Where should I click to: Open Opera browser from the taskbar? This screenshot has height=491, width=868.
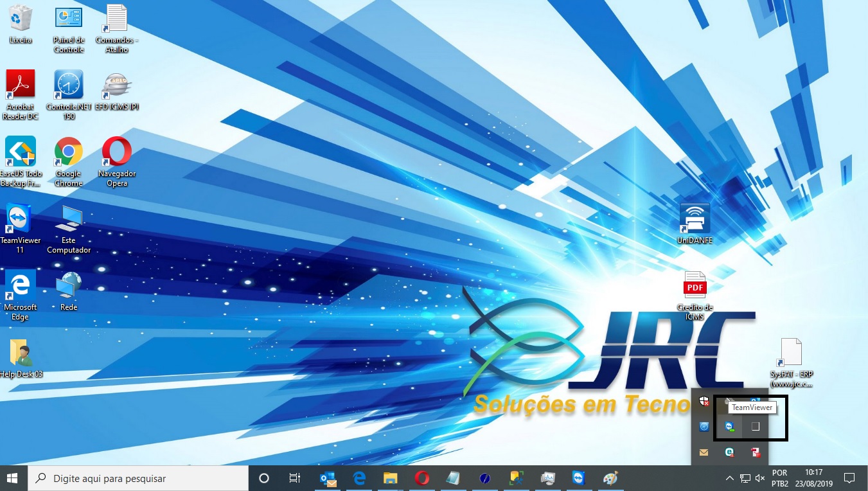422,478
